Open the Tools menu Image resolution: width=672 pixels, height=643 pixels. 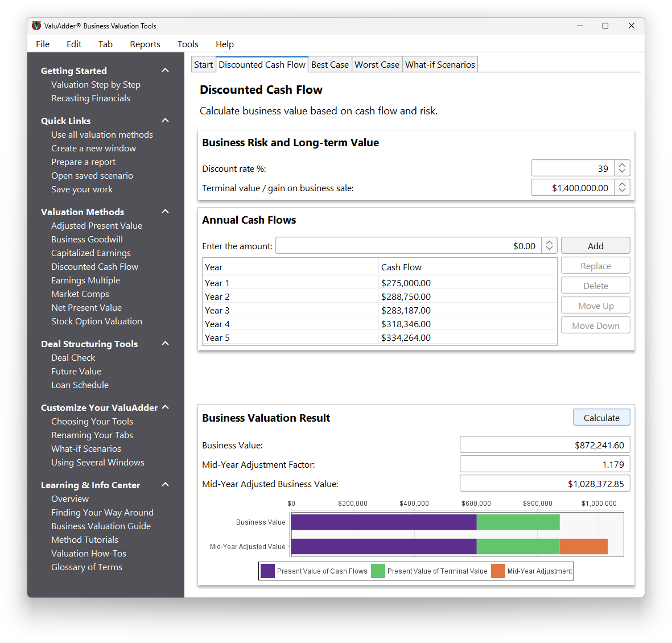(x=188, y=44)
